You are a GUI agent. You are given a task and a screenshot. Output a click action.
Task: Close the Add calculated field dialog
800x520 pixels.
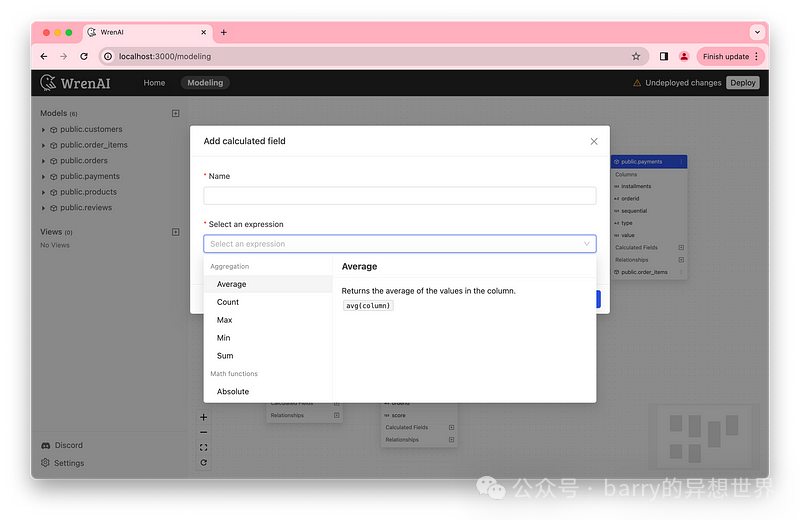(x=594, y=142)
